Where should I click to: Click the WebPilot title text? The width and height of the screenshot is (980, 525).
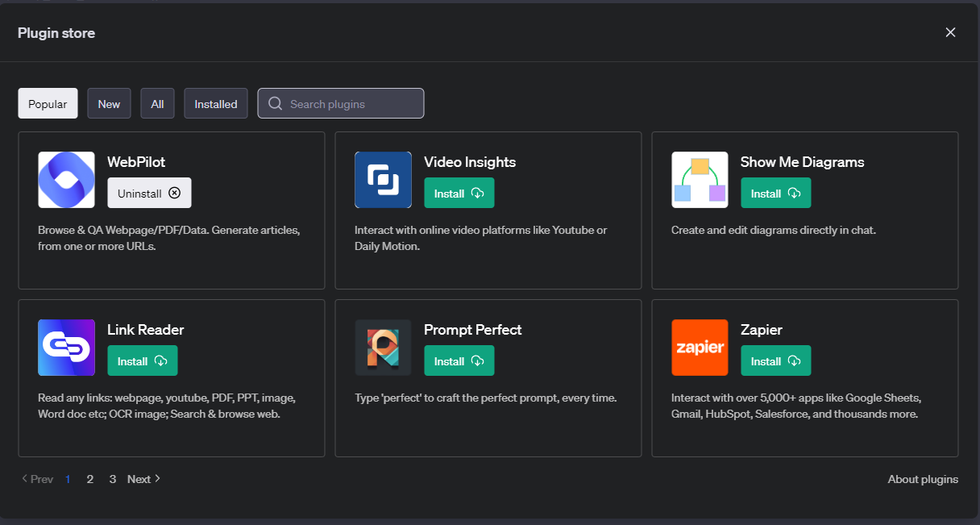tap(136, 162)
